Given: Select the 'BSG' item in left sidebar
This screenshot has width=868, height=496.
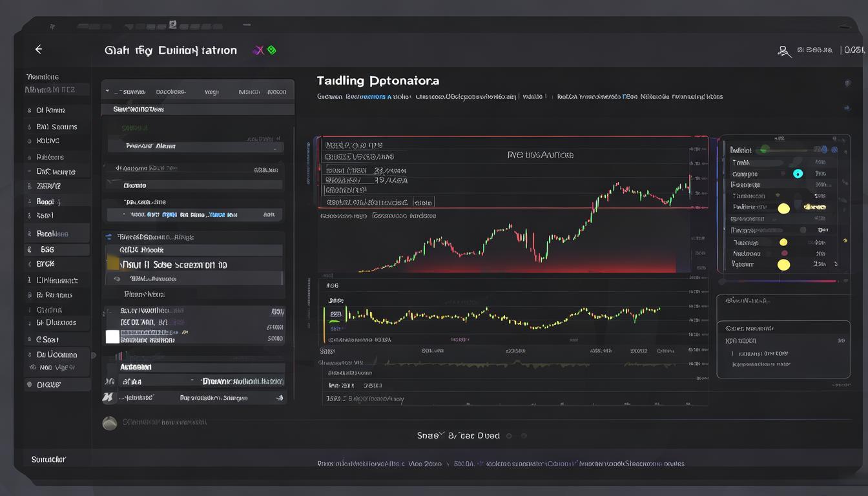Looking at the screenshot, I should tap(47, 249).
